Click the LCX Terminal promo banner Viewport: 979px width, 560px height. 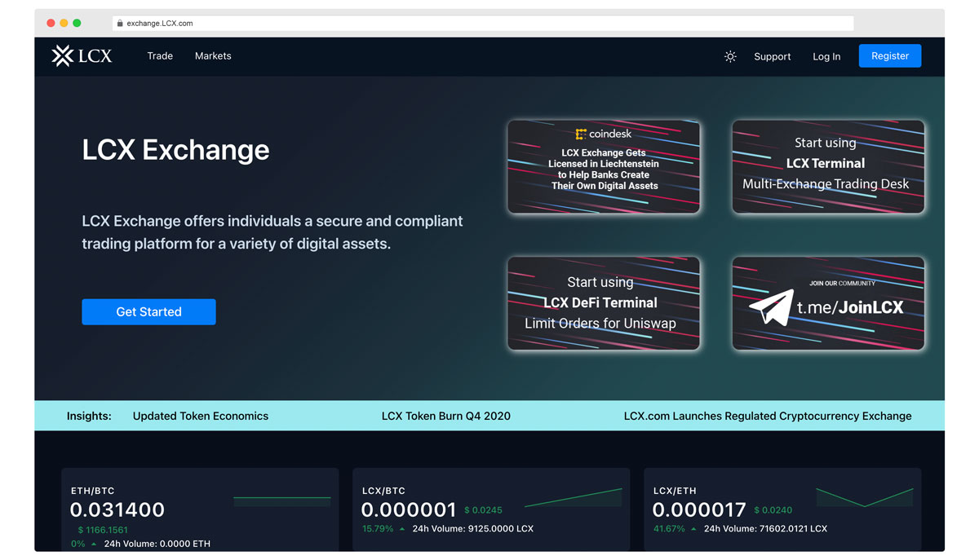pyautogui.click(x=828, y=166)
